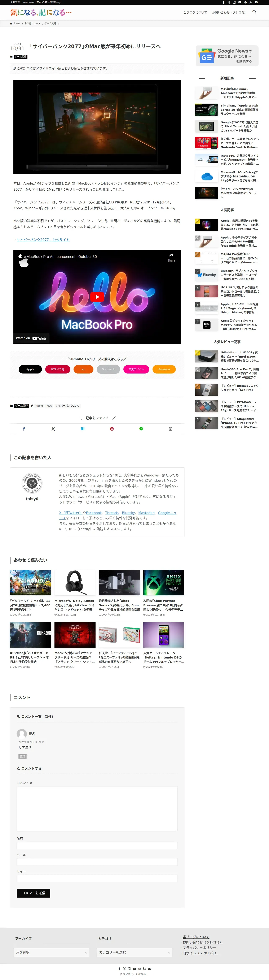Open the sidebar M4搭載Mac mini article
This screenshot has height=980, width=269.
(x=227, y=93)
